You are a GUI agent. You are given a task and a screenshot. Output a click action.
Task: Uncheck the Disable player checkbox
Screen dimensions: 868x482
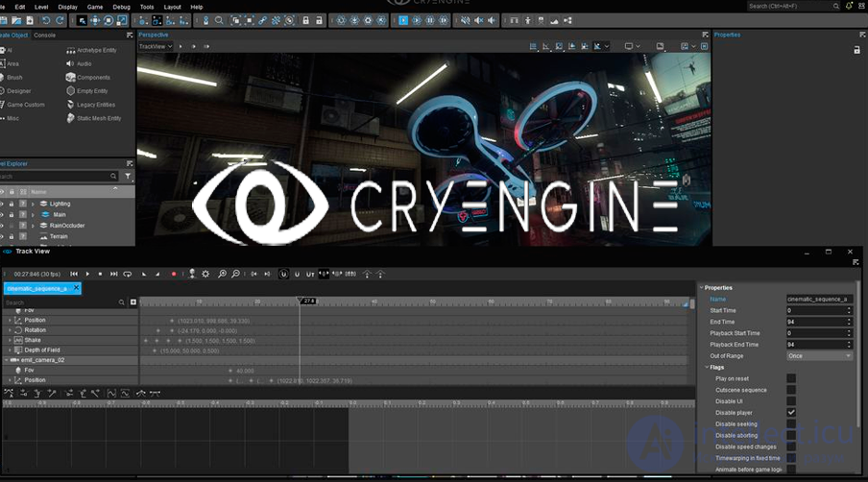coord(791,413)
